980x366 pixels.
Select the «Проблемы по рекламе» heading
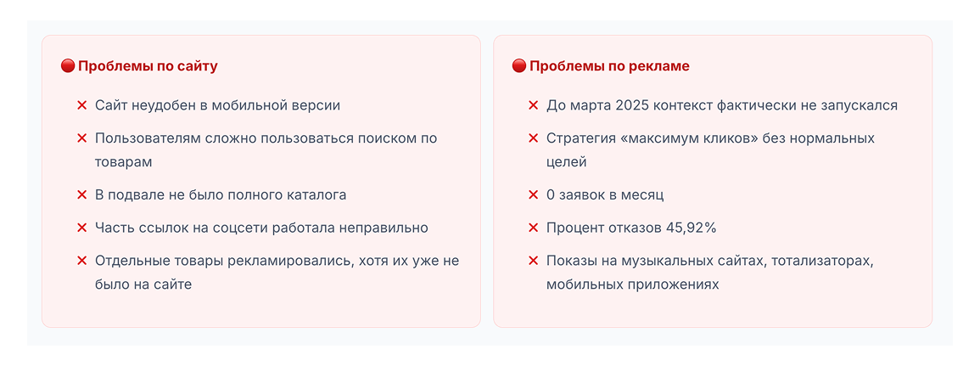609,66
